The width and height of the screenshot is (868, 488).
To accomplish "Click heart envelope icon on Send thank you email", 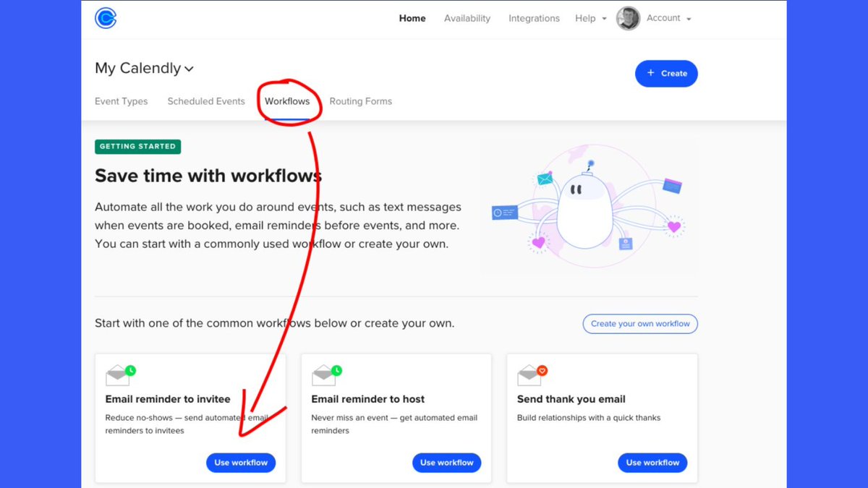I will (532, 375).
